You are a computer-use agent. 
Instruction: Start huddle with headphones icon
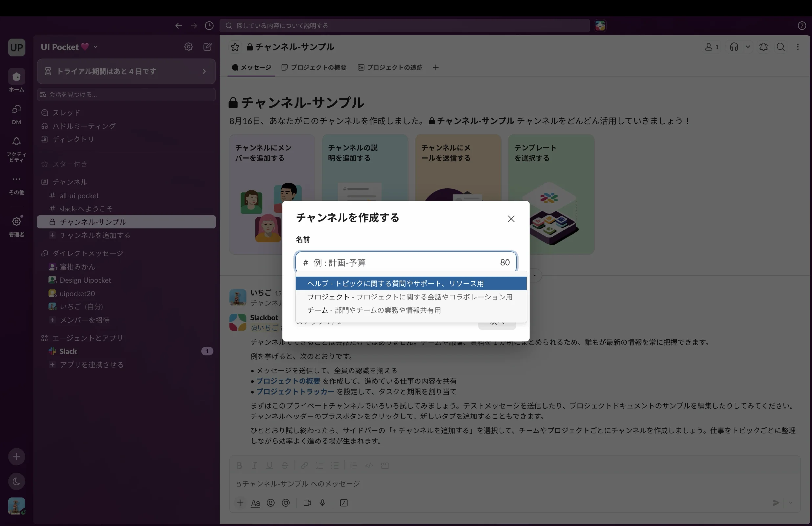click(x=734, y=47)
